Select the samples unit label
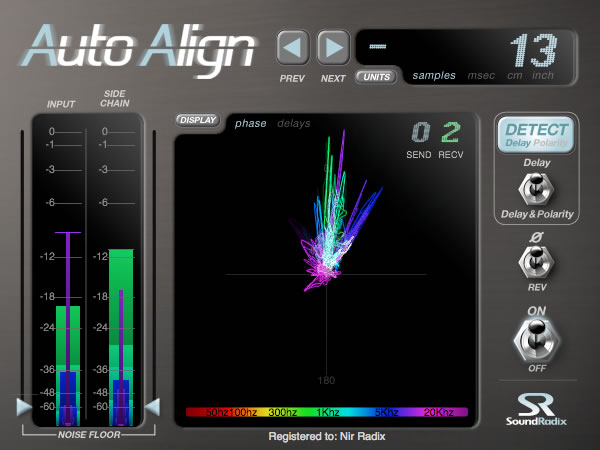 point(434,75)
